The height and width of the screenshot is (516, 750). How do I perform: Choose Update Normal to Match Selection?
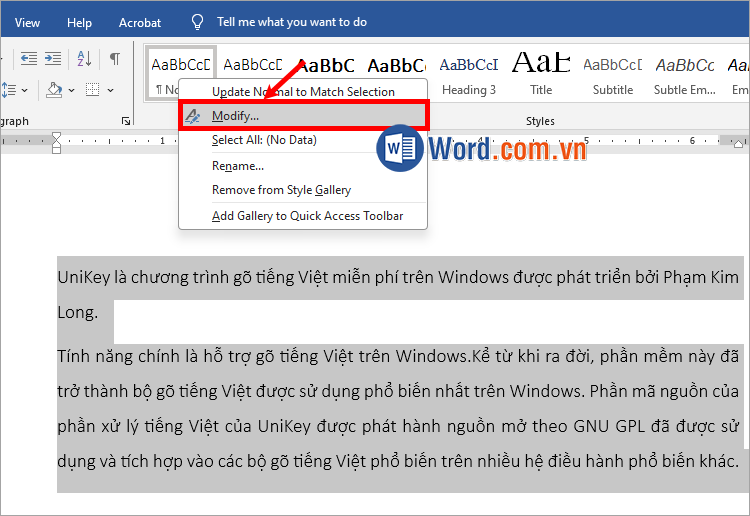tap(303, 91)
